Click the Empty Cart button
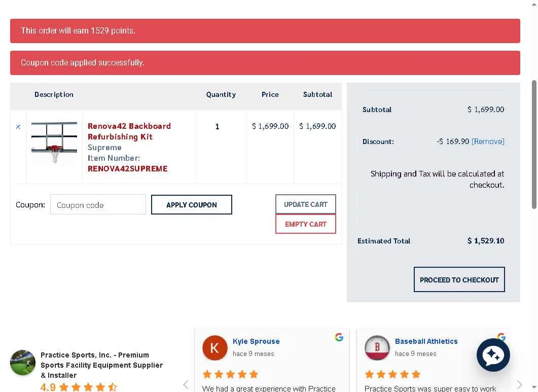 pyautogui.click(x=305, y=224)
